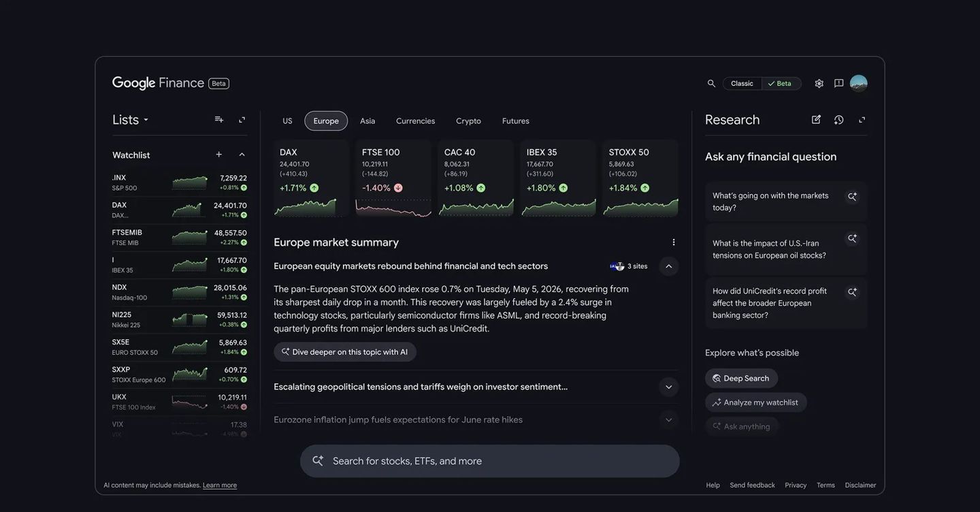Click Analyze my watchlist button

click(755, 402)
